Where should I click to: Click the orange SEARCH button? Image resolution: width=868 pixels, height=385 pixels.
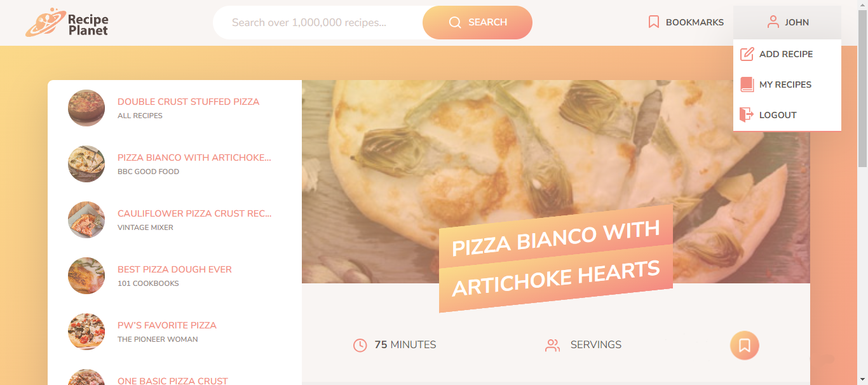pos(477,23)
